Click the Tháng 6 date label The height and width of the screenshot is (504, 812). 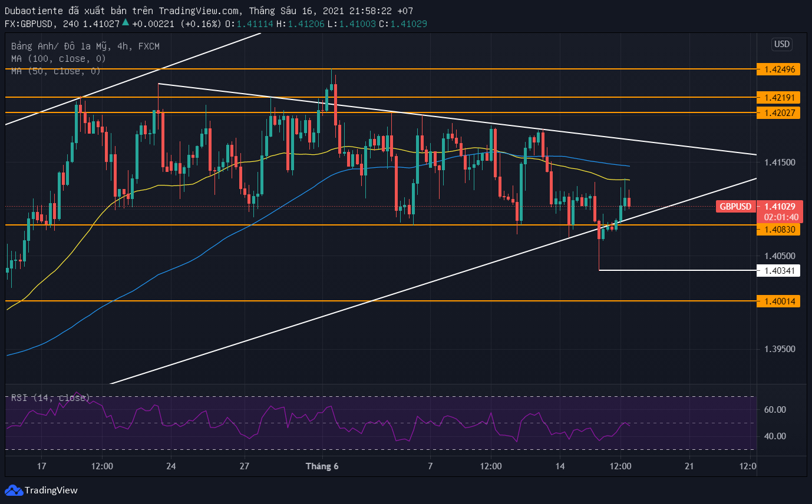pos(322,466)
